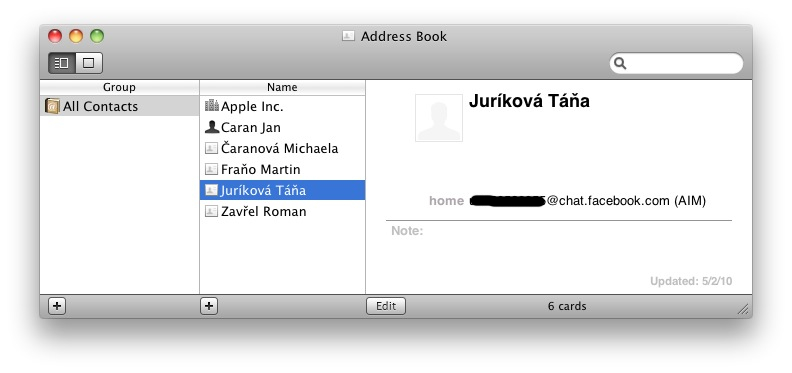Select Čaranová Michaela in the name list

pos(282,148)
